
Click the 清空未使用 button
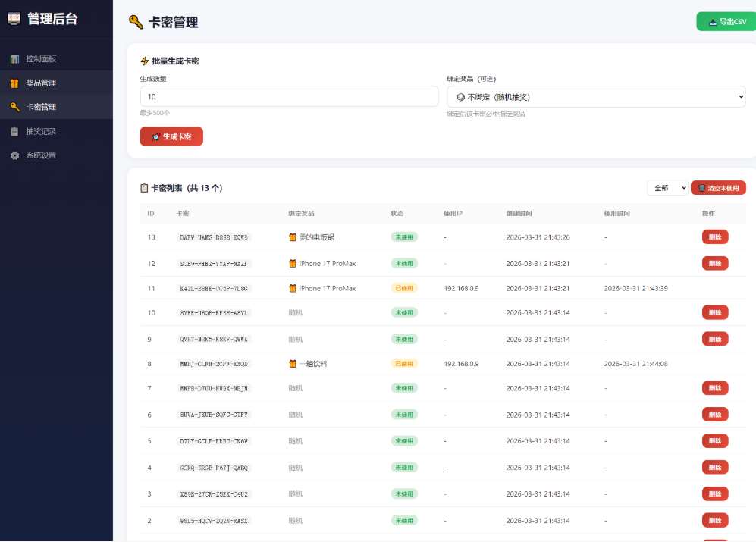(x=718, y=188)
